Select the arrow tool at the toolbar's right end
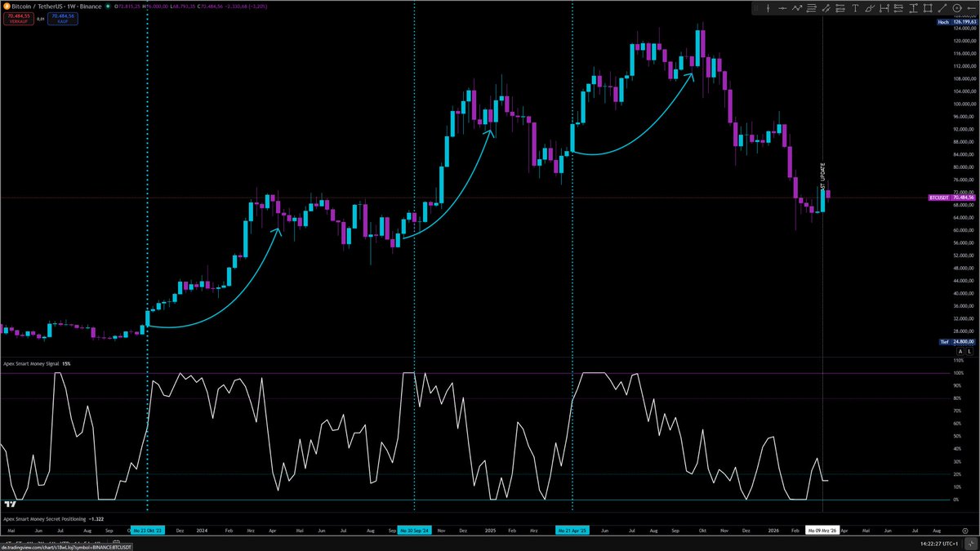The height and width of the screenshot is (551, 980). [971, 8]
